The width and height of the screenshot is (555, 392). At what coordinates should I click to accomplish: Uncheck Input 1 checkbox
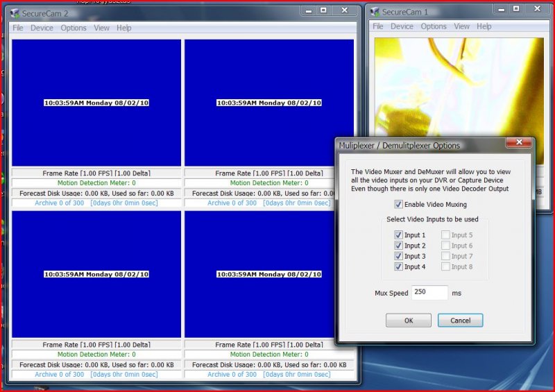(x=398, y=235)
